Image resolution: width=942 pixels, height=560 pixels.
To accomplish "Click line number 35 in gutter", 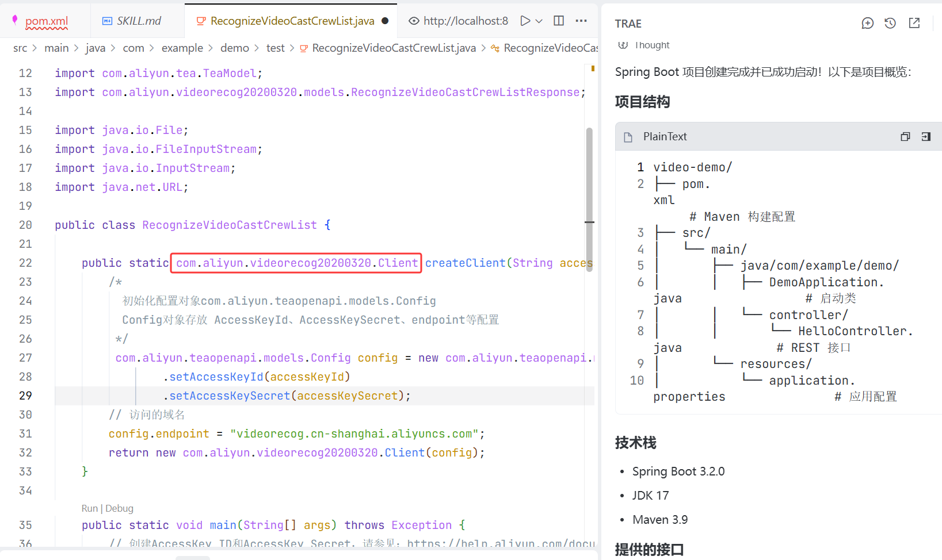I will [25, 525].
